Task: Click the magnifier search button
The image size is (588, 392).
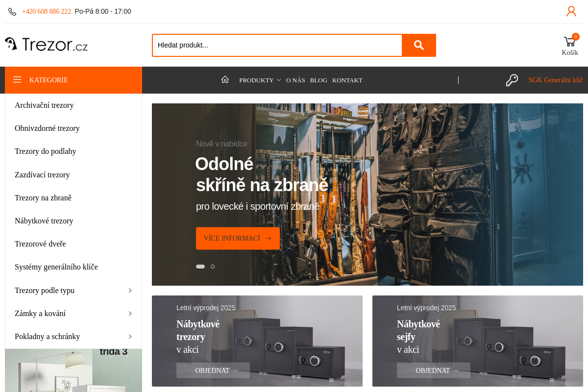Action: tap(418, 45)
